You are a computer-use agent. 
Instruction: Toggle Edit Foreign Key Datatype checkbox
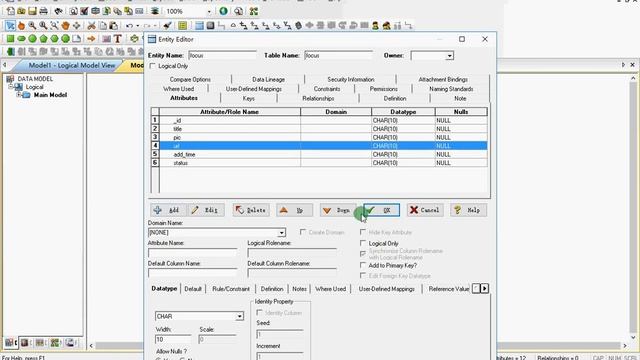[363, 276]
